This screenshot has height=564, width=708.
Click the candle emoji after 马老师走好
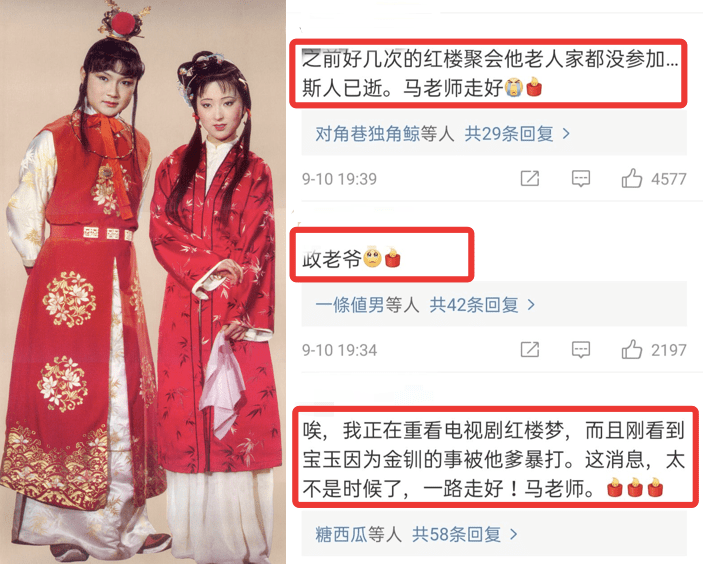(x=534, y=87)
